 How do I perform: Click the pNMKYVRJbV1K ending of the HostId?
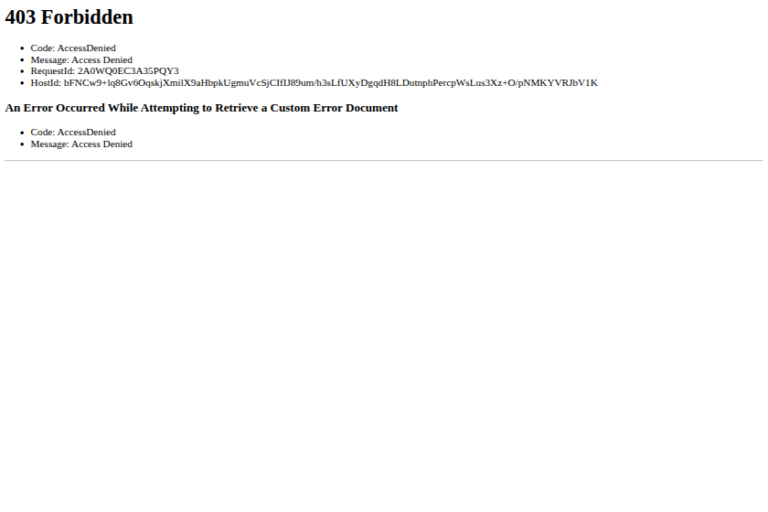(x=557, y=83)
